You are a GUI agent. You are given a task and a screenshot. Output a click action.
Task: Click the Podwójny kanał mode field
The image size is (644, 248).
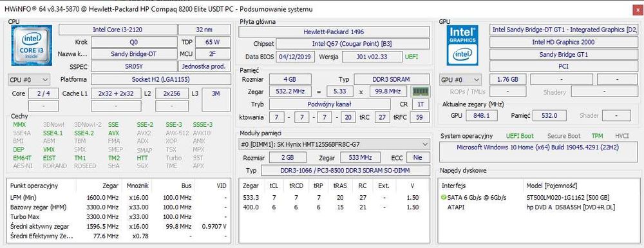point(330,104)
